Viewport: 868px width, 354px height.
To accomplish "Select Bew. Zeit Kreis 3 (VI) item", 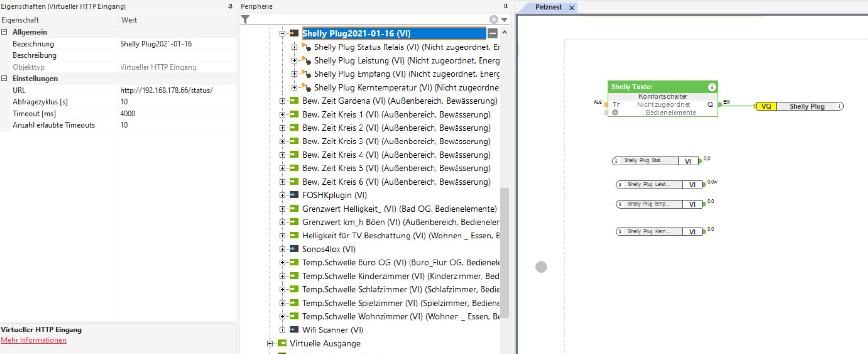I will coord(396,141).
